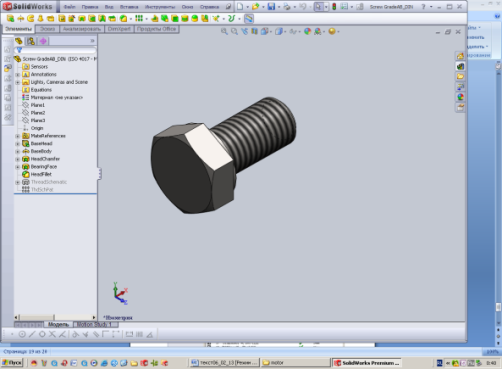This screenshot has width=502, height=369.
Task: Open the PropertyManager tab icon
Action: click(x=31, y=41)
